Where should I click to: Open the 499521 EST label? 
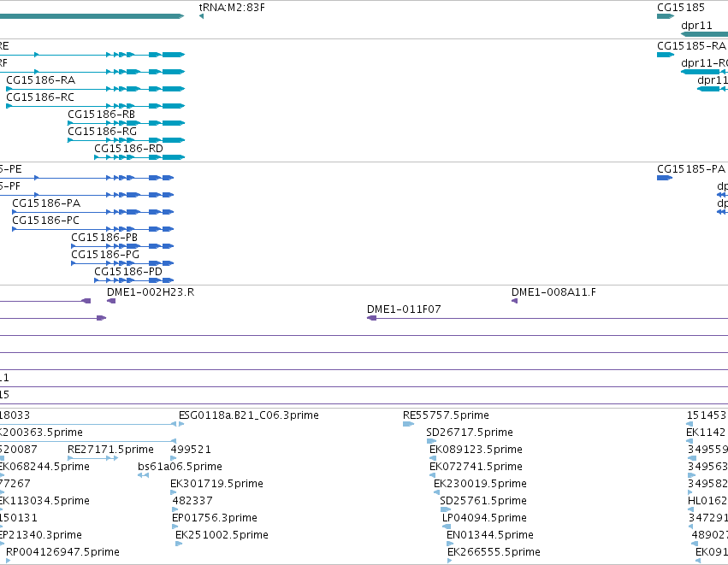click(191, 450)
